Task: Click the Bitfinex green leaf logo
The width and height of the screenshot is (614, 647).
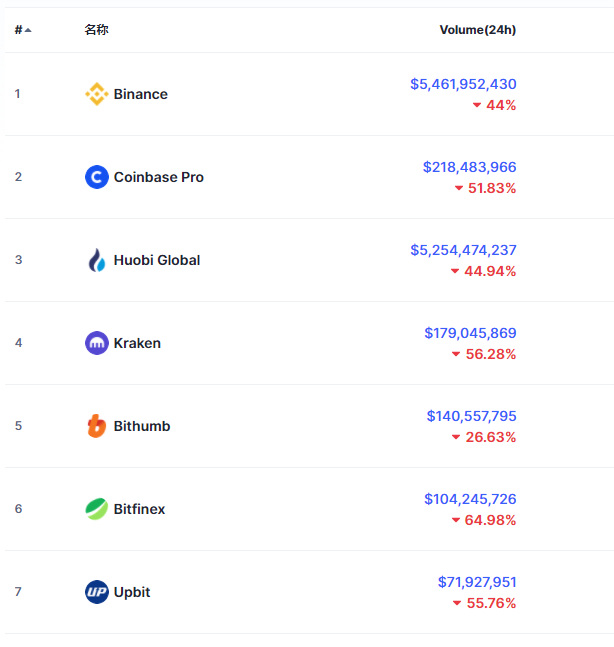Action: (x=97, y=509)
